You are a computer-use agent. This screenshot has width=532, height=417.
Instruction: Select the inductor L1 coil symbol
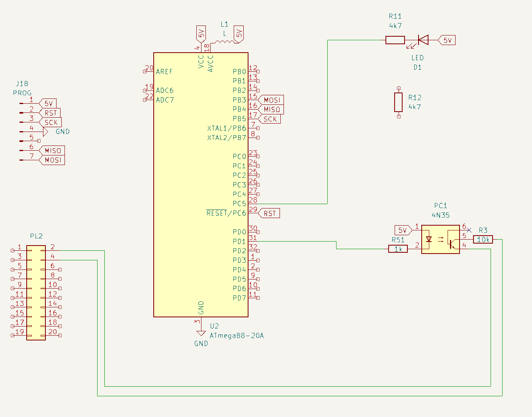pos(225,42)
